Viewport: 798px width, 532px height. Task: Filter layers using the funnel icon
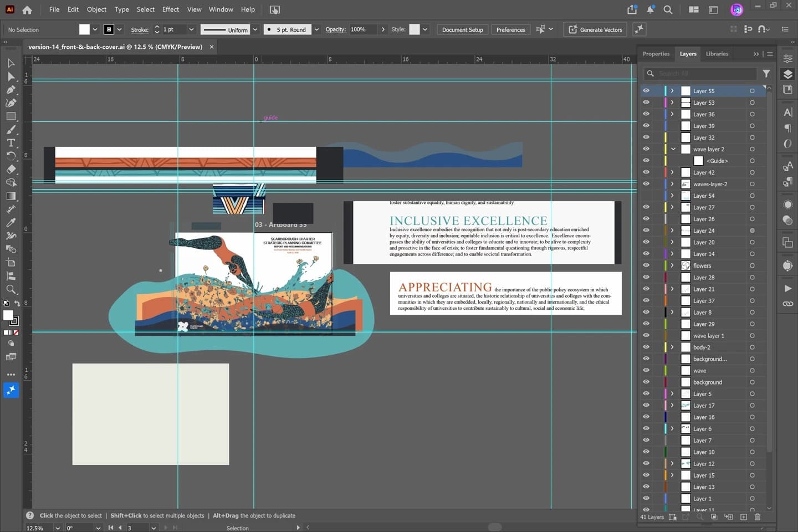point(766,73)
